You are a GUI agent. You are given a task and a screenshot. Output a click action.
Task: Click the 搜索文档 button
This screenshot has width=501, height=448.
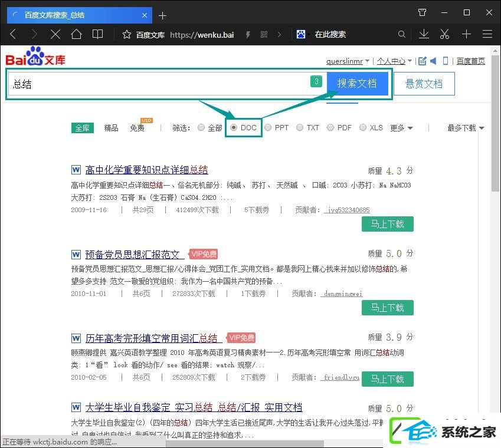[x=357, y=83]
